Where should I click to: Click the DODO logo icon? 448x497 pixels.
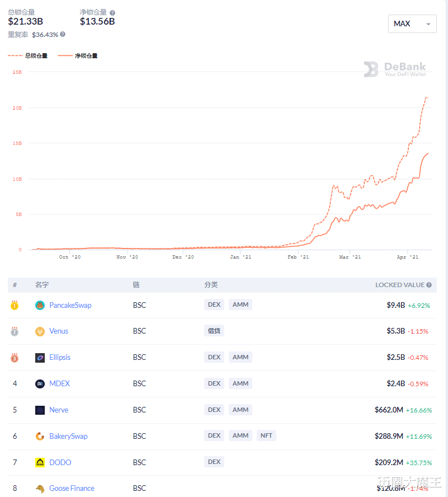pyautogui.click(x=40, y=462)
